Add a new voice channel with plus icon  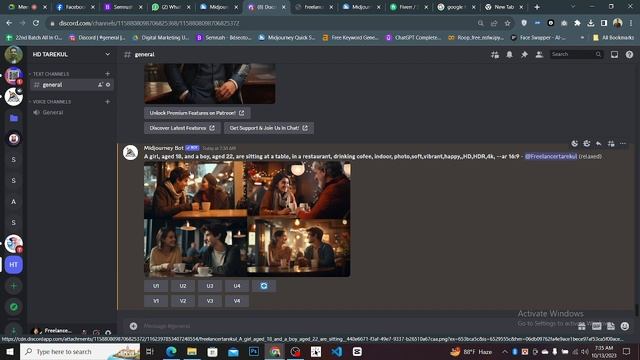(x=107, y=102)
